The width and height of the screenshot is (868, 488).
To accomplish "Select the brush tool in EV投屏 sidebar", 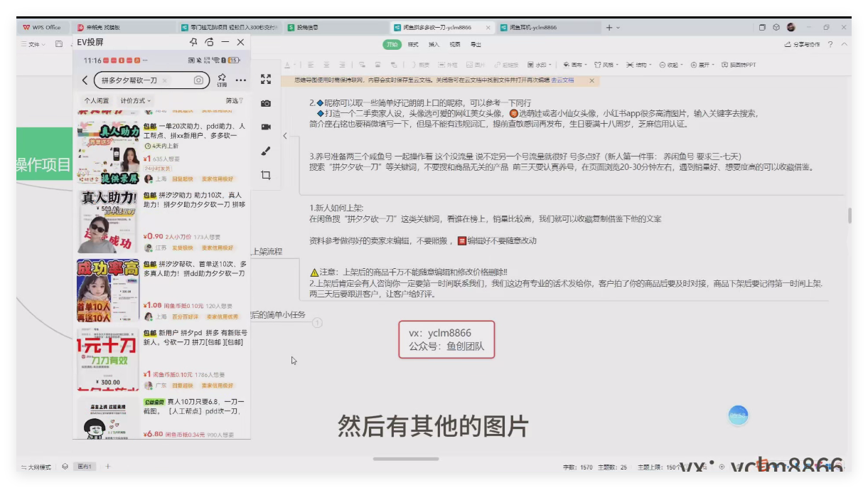I will 266,151.
